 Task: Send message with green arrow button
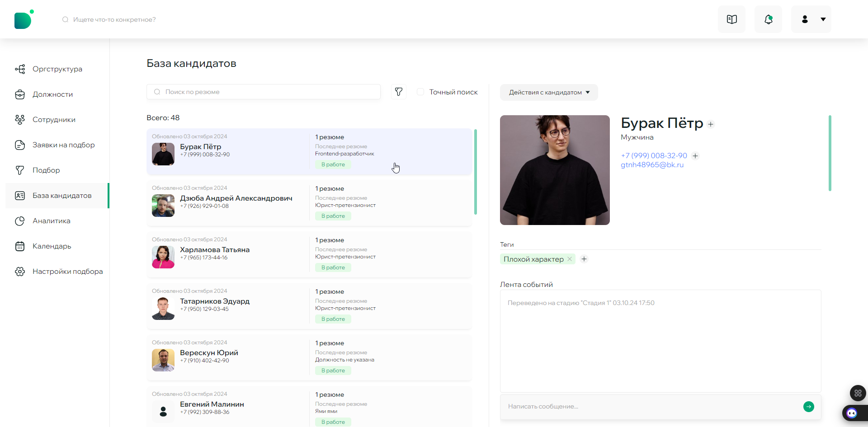click(x=809, y=407)
